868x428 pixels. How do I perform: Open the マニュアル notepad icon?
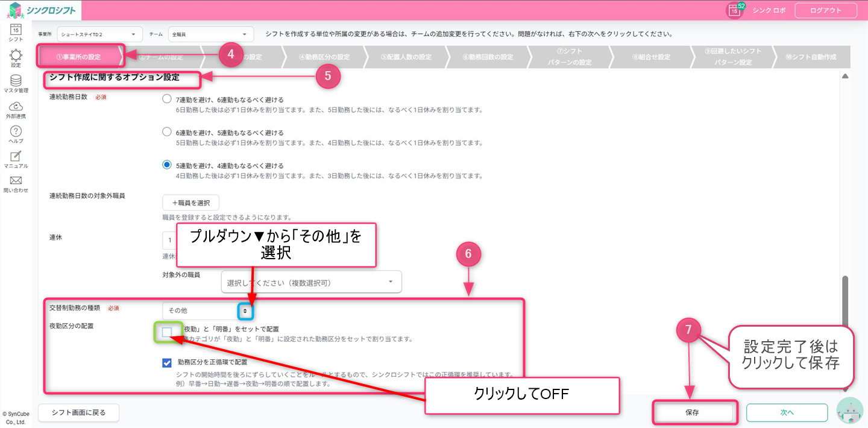[16, 157]
